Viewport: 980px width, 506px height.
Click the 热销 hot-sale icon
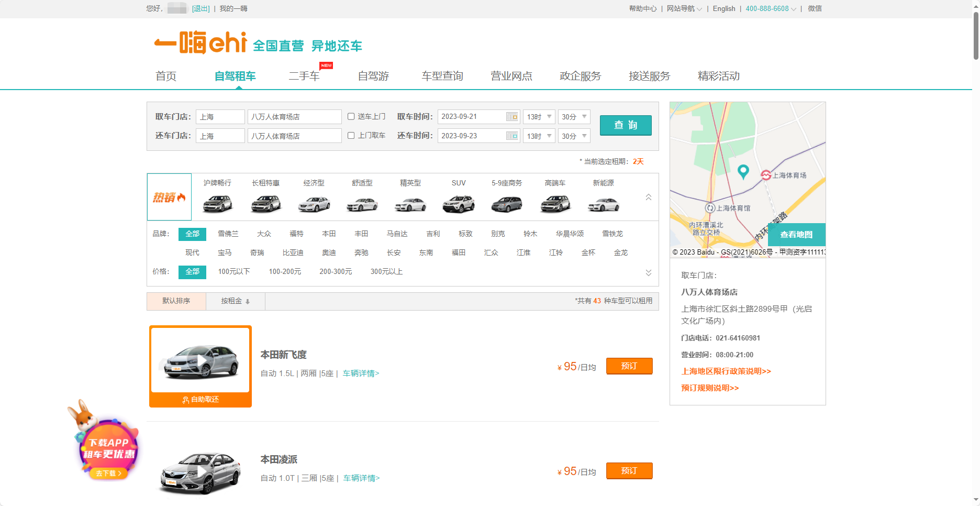[x=169, y=197]
